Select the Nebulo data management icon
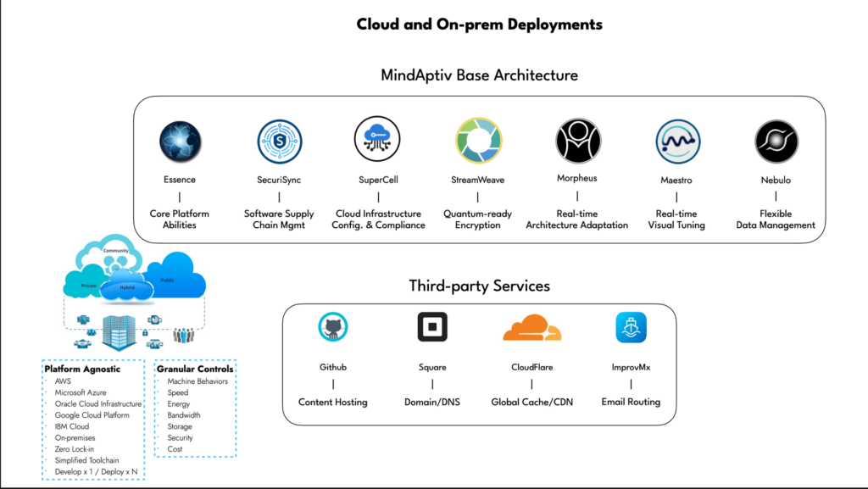The width and height of the screenshot is (868, 489). pos(775,140)
